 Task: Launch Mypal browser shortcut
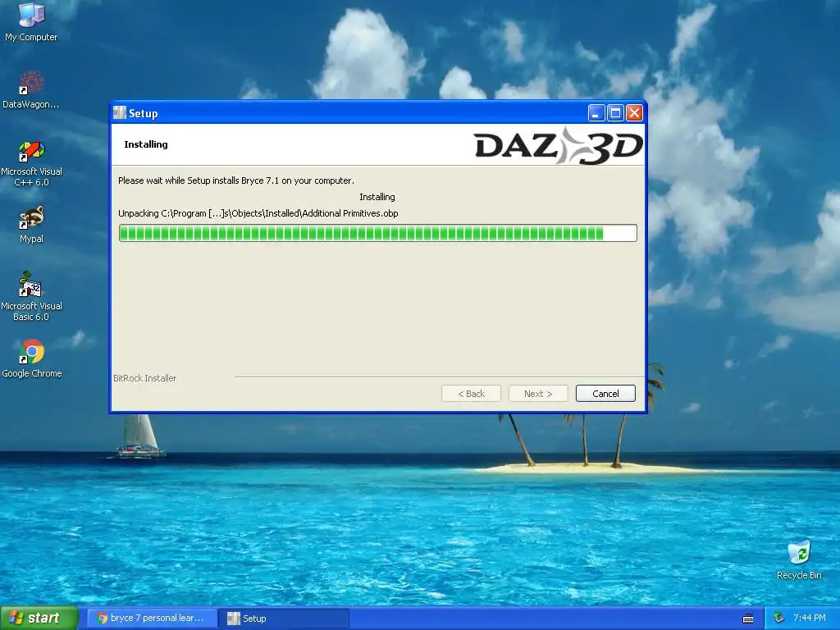pos(31,224)
